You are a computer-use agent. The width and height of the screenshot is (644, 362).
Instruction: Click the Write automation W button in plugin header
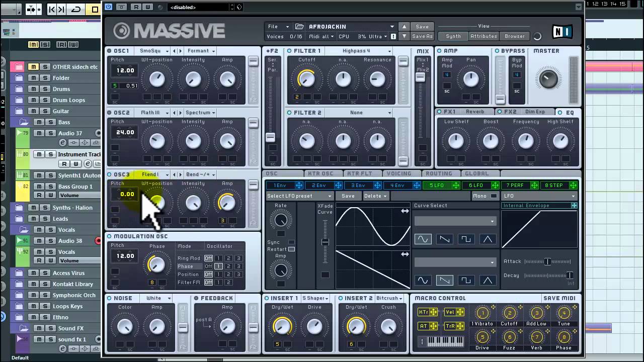coord(147,7)
